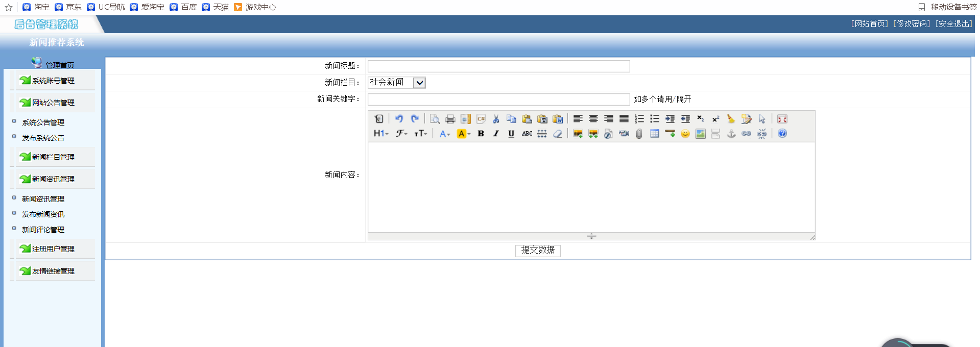Viewport: 980px width, 347px height.
Task: Open emoticon smiley picker
Action: (685, 134)
